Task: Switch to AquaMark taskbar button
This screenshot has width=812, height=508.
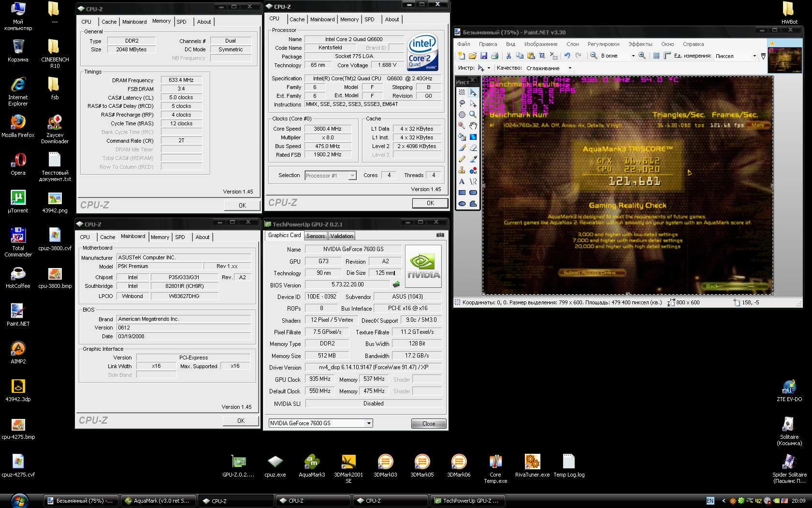Action: (159, 501)
